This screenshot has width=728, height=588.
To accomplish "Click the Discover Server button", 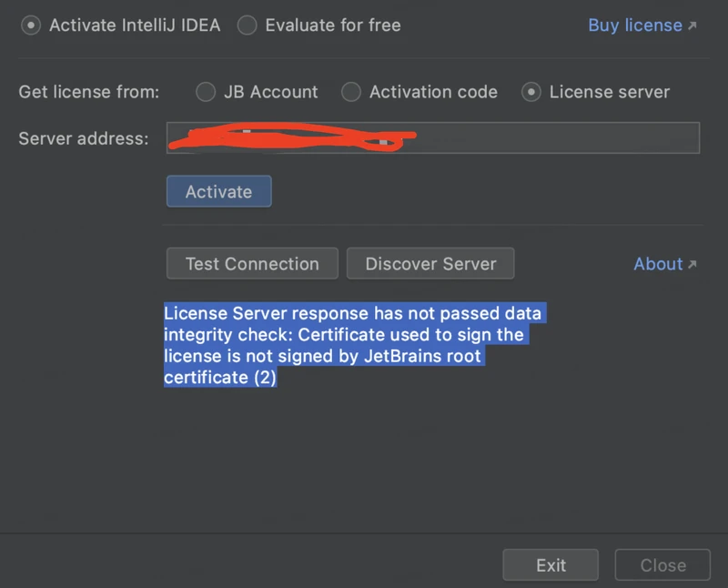I will click(430, 264).
